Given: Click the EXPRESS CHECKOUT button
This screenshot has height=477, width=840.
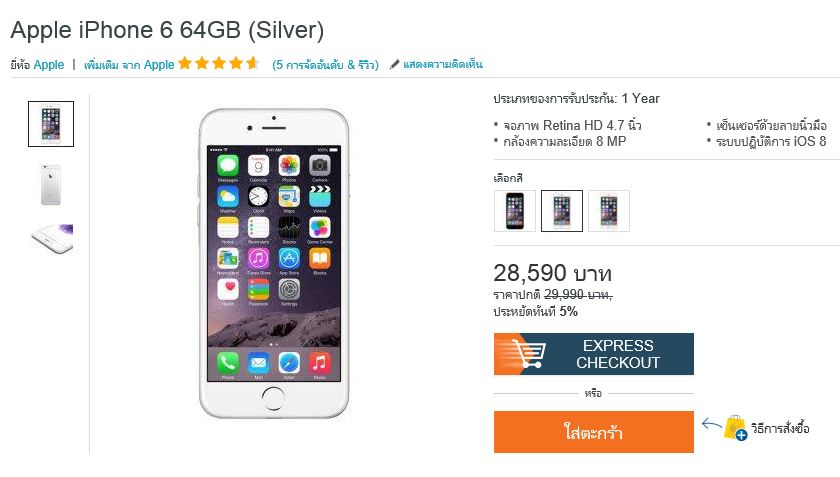Looking at the screenshot, I should pos(594,354).
